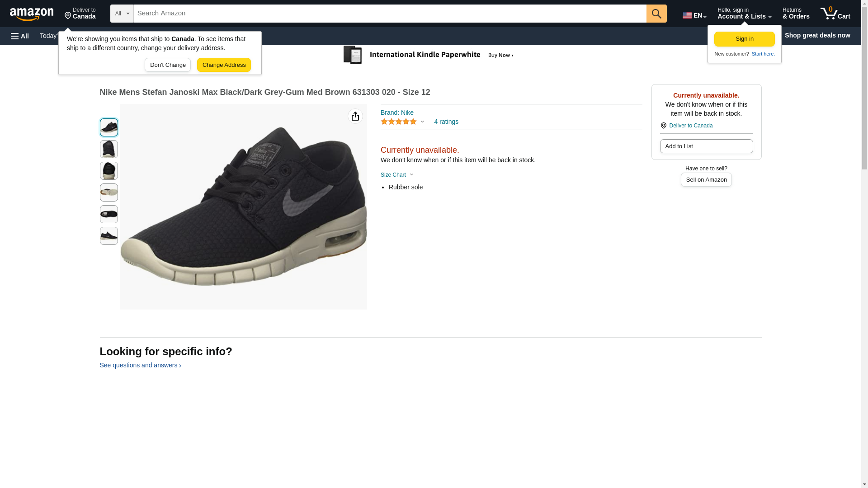
Task: Expand the EN language selector
Action: click(x=694, y=15)
